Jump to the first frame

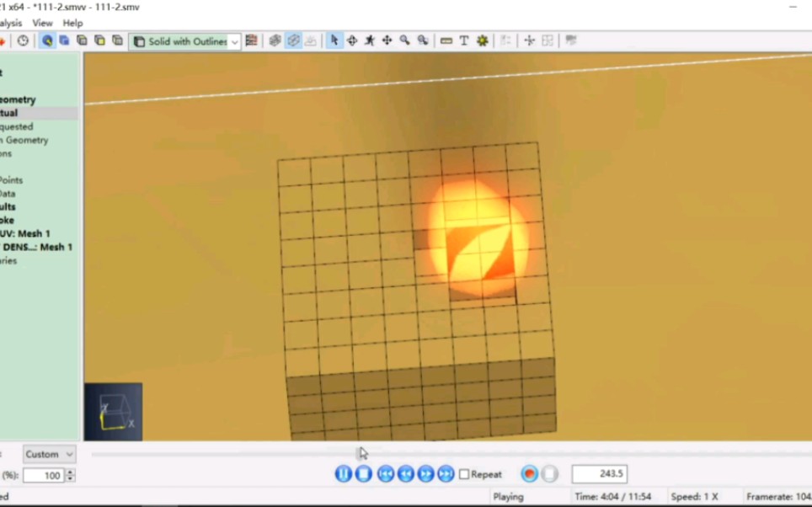(386, 474)
